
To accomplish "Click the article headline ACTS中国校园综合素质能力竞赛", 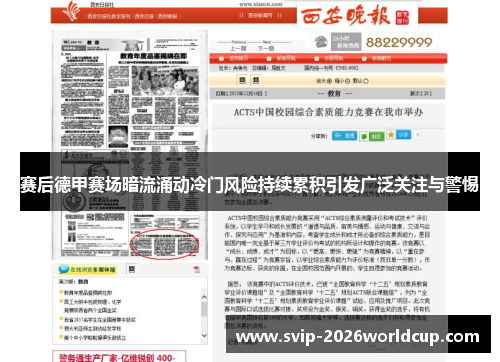I will click(x=328, y=112).
